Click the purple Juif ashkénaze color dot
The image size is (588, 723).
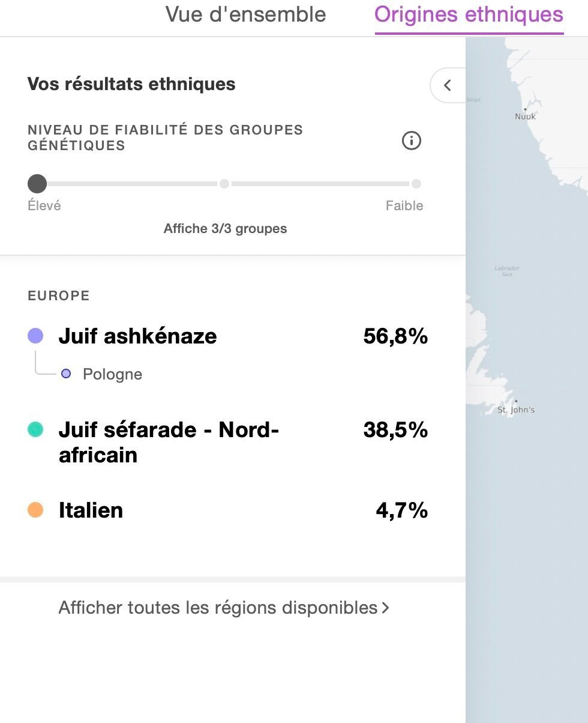tap(35, 336)
